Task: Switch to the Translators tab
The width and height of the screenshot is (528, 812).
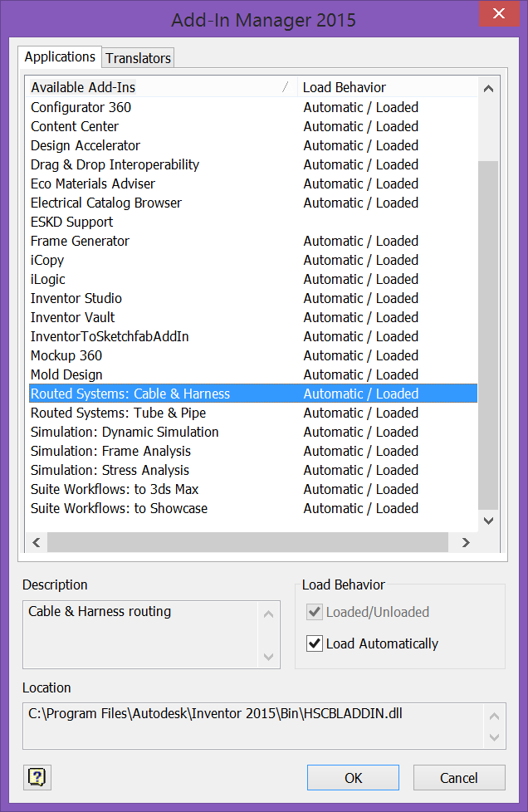Action: click(x=138, y=58)
